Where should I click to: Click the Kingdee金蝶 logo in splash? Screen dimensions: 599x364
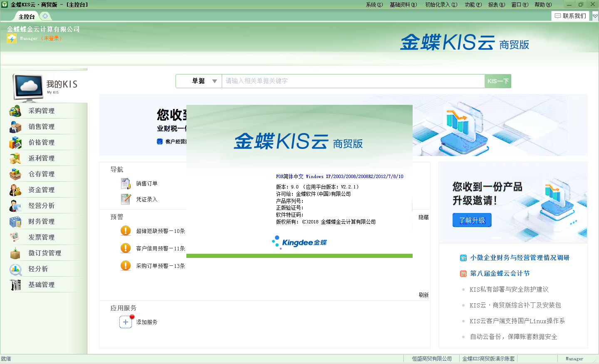(x=299, y=242)
